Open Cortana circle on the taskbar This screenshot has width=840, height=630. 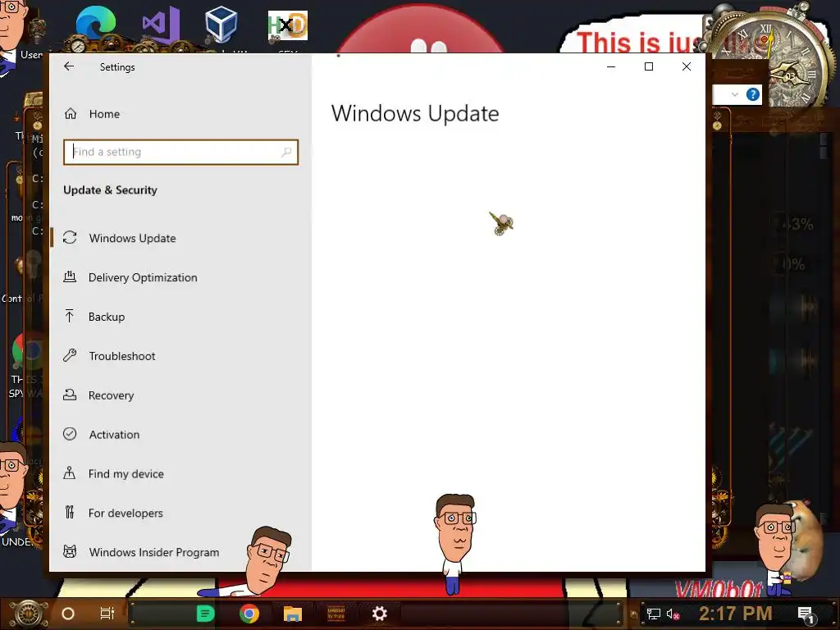pyautogui.click(x=68, y=614)
